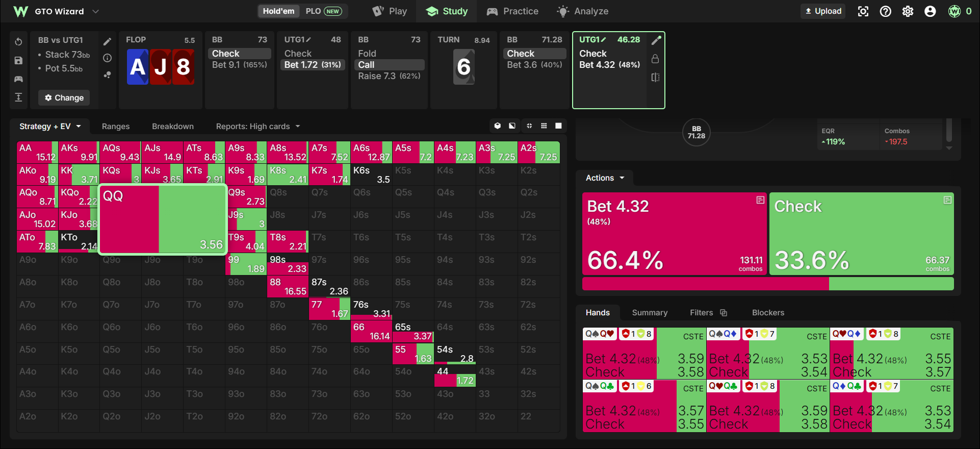
Task: Open the Strategy + EV dropdown
Action: [50, 127]
